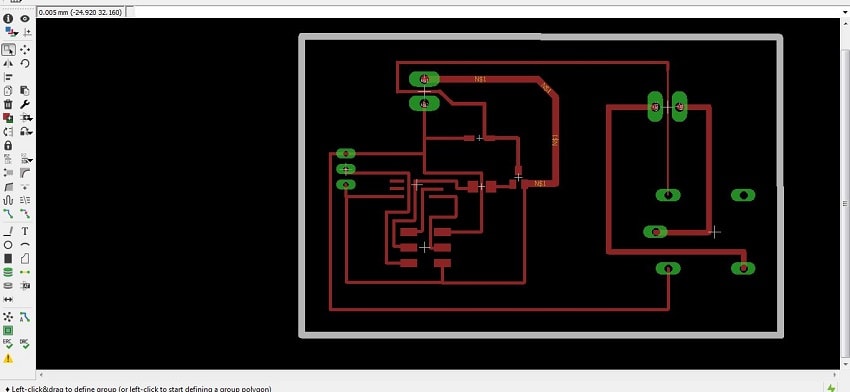Click the left scroll arrow of horizontal scrollbar
The height and width of the screenshot is (392, 850).
41,375
